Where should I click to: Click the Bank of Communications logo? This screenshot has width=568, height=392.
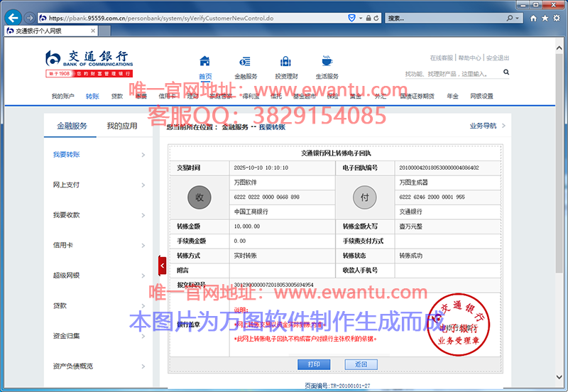(x=89, y=64)
